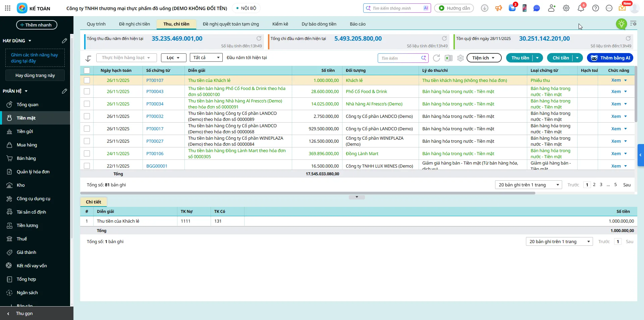Open Tiền gửi in the sidebar
Viewport: 644px width, 320px height.
pos(25,132)
